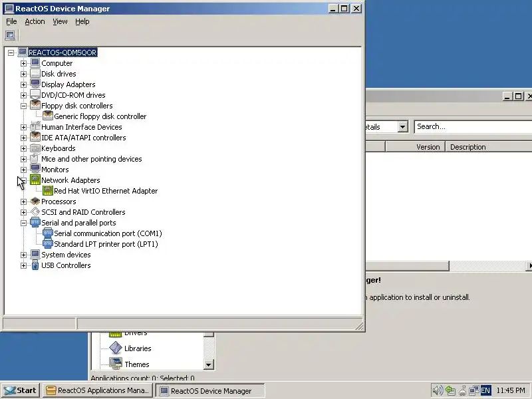
Task: Collapse the REACTOS-QDM5QOR root node
Action: click(x=11, y=53)
